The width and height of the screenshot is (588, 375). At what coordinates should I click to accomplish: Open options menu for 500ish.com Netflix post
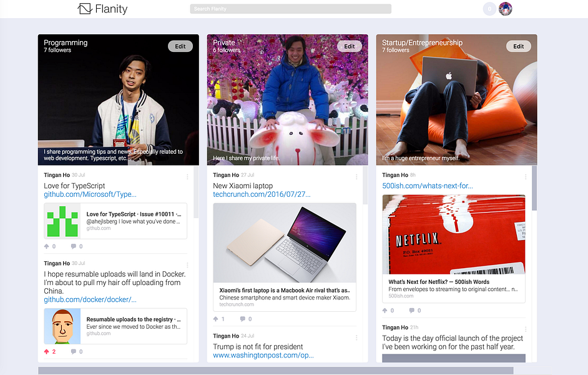coord(526,176)
